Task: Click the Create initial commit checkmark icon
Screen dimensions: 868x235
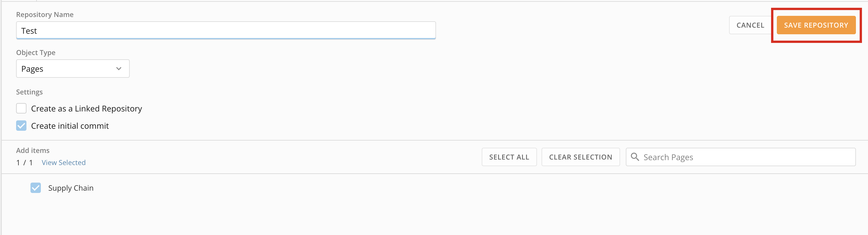Action: click(x=21, y=125)
